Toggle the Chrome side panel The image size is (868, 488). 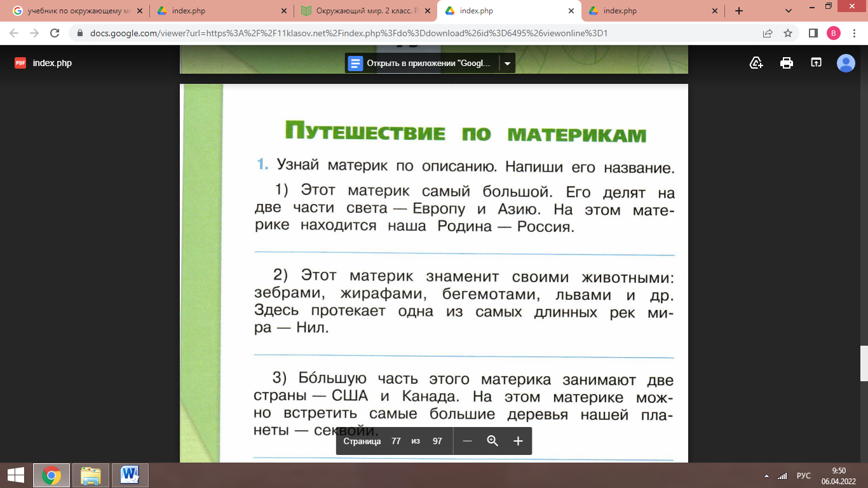coord(813,33)
